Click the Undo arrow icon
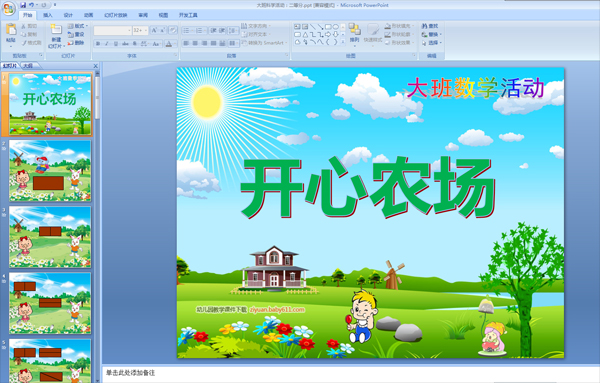The width and height of the screenshot is (600, 383). [32, 5]
